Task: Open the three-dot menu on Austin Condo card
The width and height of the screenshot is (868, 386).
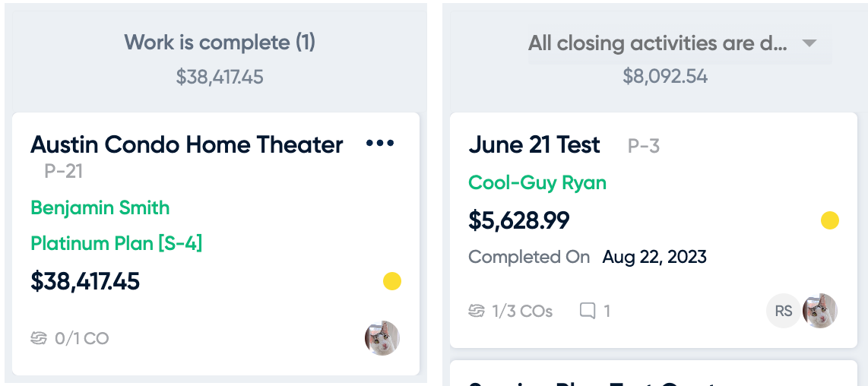Action: pos(380,144)
